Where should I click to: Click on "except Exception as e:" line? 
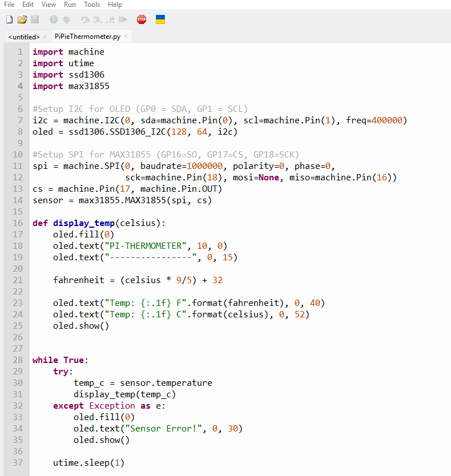click(x=110, y=406)
